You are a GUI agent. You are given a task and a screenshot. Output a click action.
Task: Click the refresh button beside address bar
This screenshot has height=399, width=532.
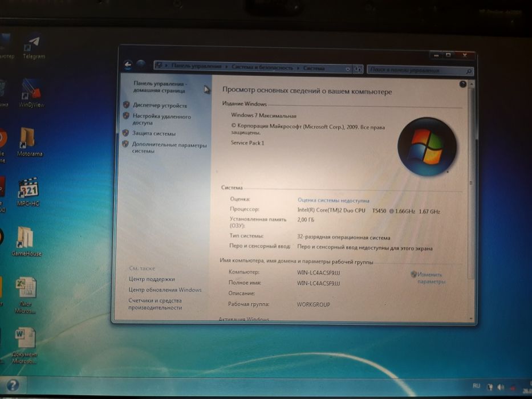[x=358, y=69]
